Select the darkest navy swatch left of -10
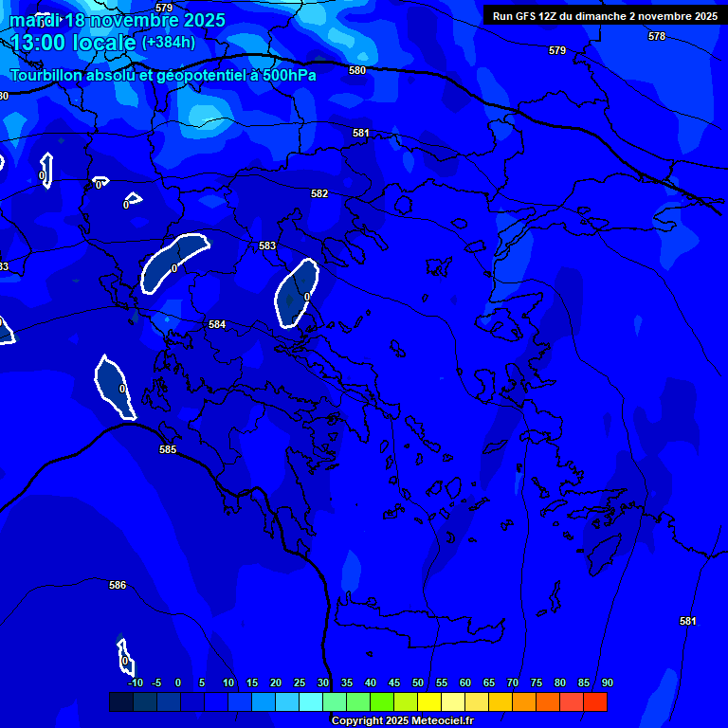728x728 pixels. click(121, 702)
